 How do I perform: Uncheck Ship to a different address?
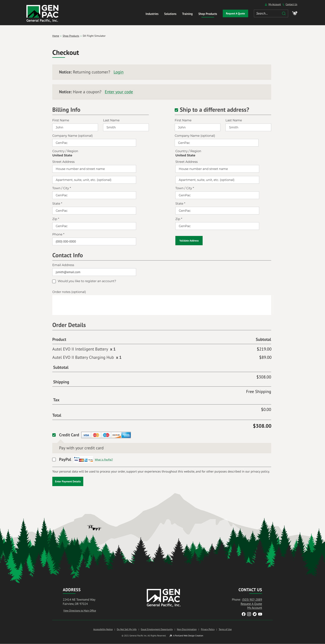176,110
